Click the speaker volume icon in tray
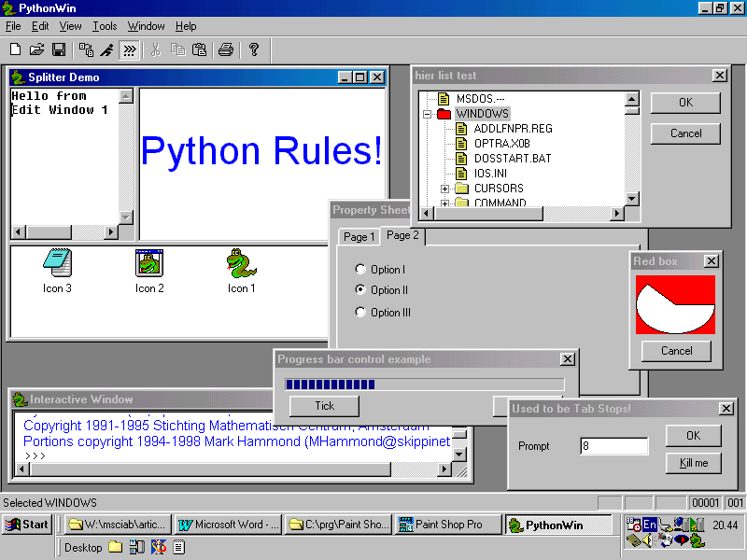 tap(647, 540)
